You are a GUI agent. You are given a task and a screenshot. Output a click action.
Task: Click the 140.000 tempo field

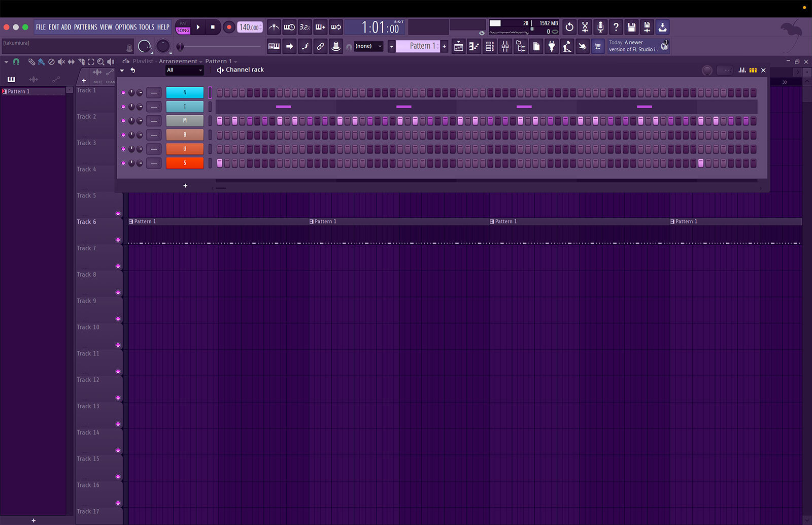(x=249, y=27)
